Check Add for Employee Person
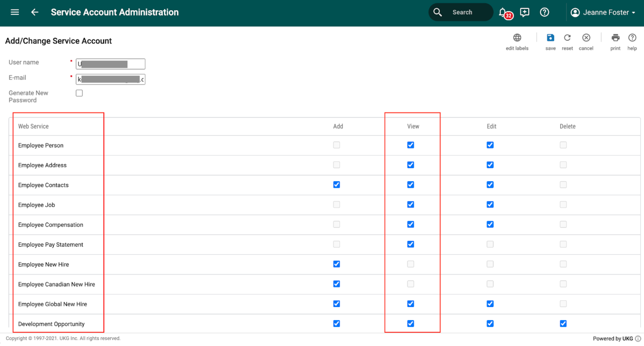This screenshot has width=644, height=346. [337, 145]
